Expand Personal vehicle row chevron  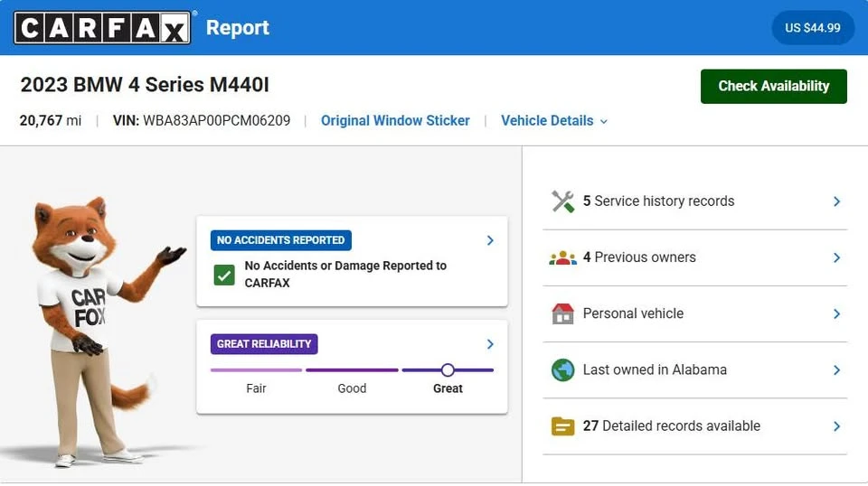point(837,314)
